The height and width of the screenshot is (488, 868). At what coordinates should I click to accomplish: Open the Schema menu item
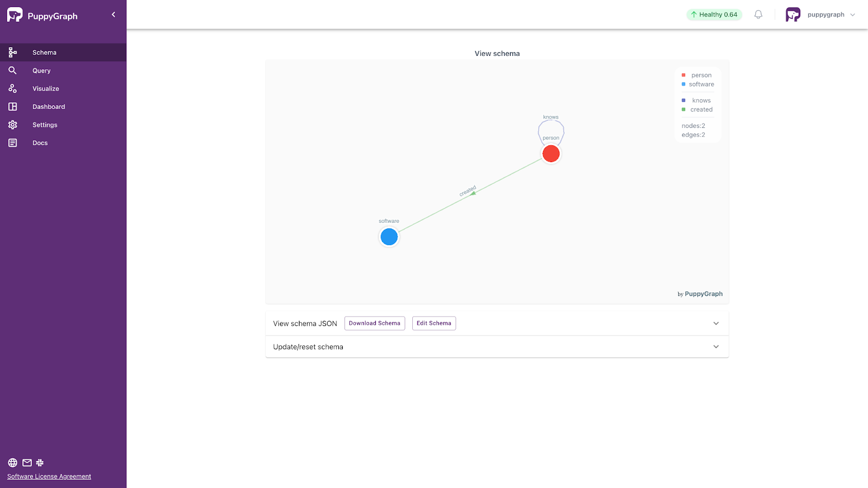click(63, 53)
